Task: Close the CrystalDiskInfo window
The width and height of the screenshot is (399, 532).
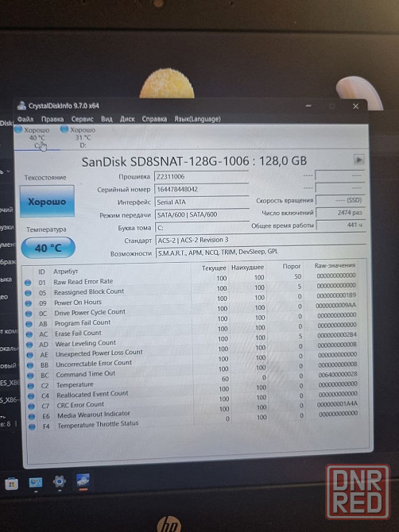Action: tap(356, 106)
